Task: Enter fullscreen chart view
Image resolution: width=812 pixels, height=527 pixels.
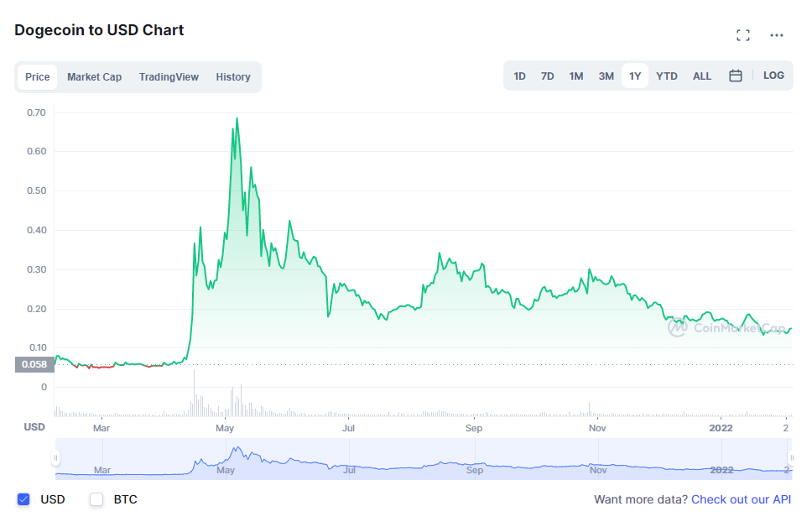Action: pos(742,35)
